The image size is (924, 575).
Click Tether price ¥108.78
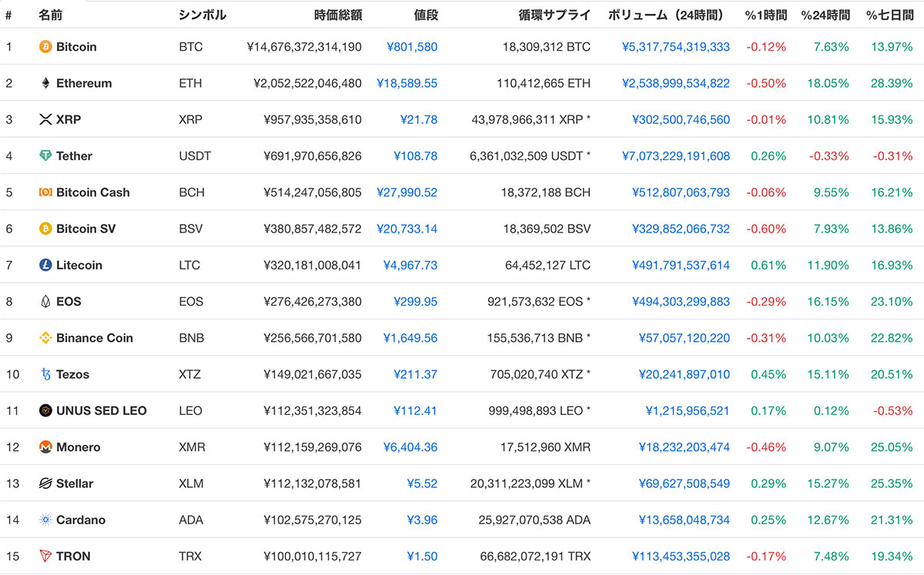point(415,155)
